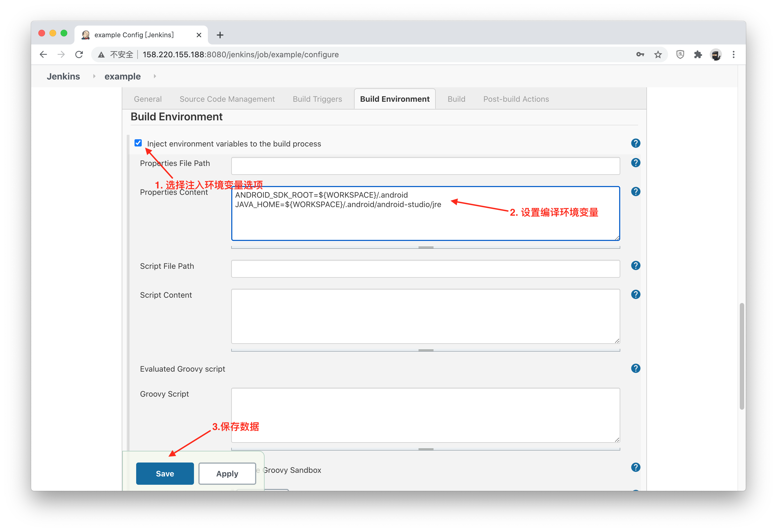Focus the Properties File Path field

(425, 166)
